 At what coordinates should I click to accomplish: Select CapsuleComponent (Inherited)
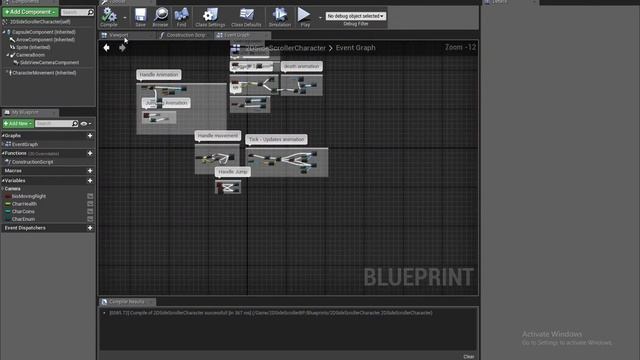click(x=43, y=32)
